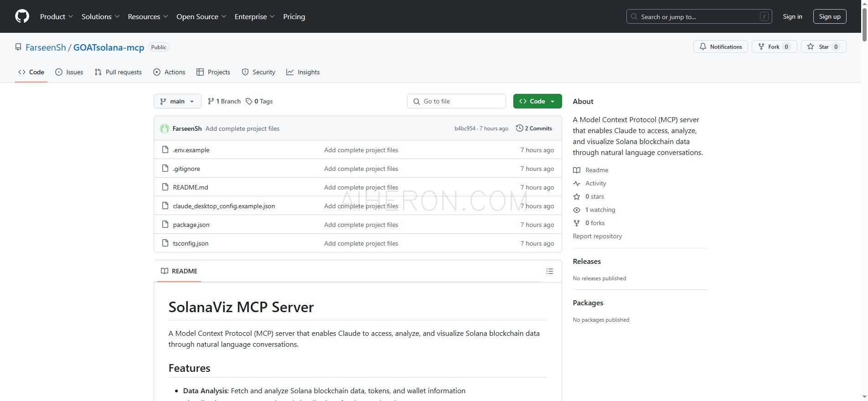Click the Sign up button
This screenshot has height=401, width=868.
tap(830, 16)
